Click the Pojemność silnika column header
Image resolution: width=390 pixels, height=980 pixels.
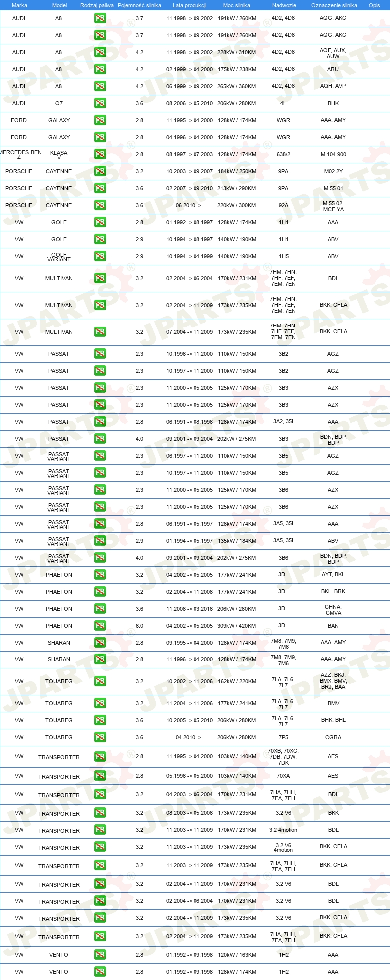click(139, 5)
